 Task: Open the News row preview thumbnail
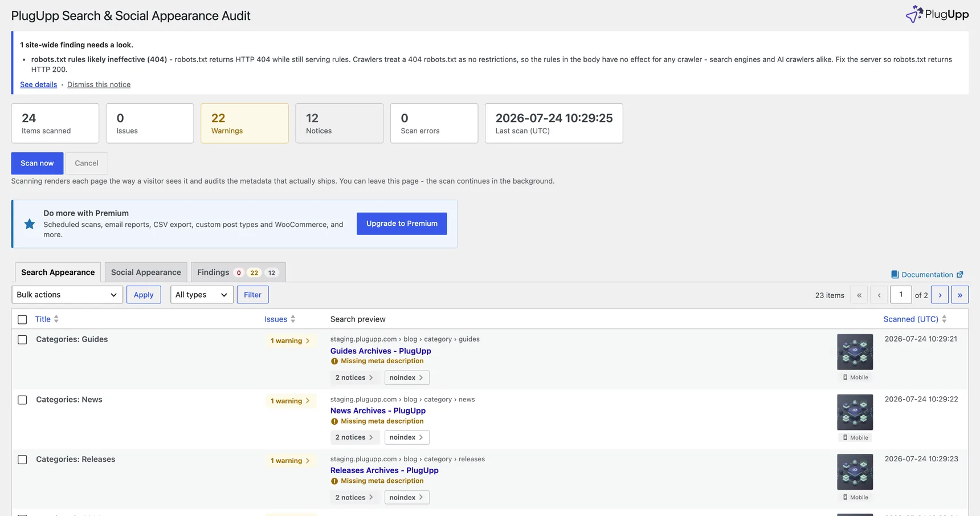(x=855, y=412)
